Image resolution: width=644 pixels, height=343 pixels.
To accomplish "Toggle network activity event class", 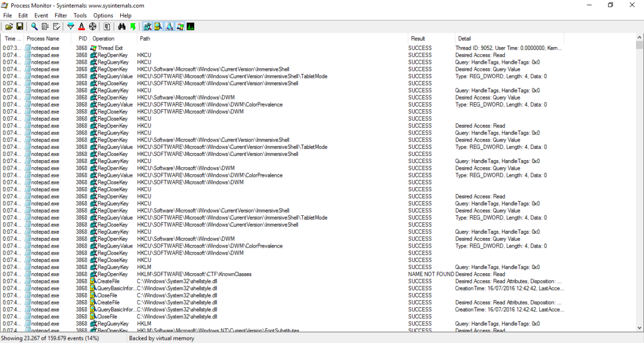I will point(169,26).
